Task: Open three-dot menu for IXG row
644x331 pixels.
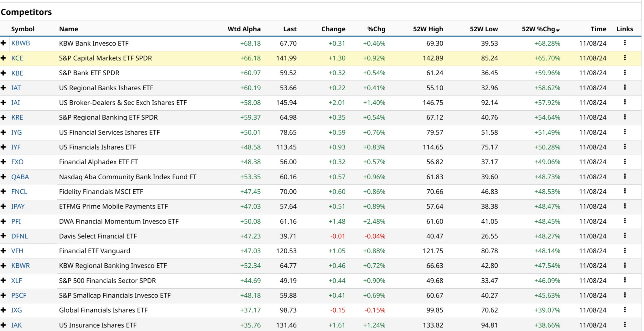Action: click(x=625, y=310)
